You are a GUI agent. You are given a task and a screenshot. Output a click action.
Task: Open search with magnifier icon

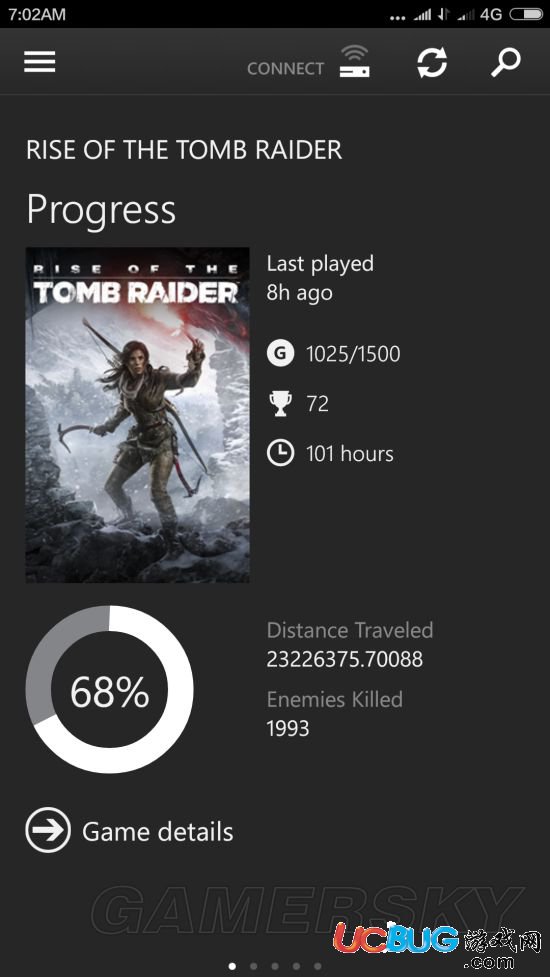pos(505,62)
